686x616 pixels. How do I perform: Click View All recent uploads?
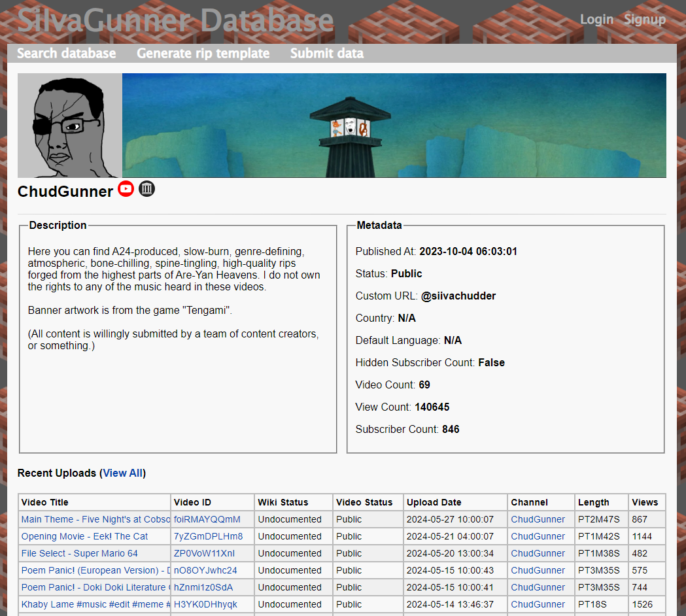[x=122, y=473]
